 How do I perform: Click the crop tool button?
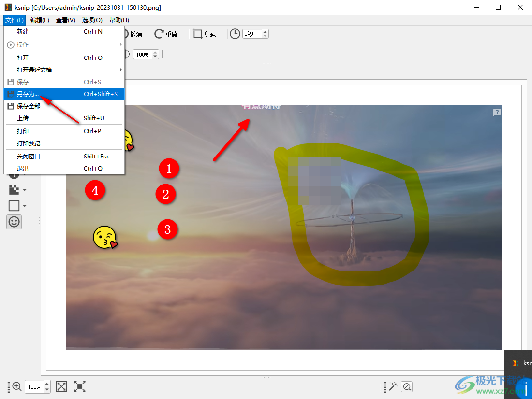pos(204,34)
